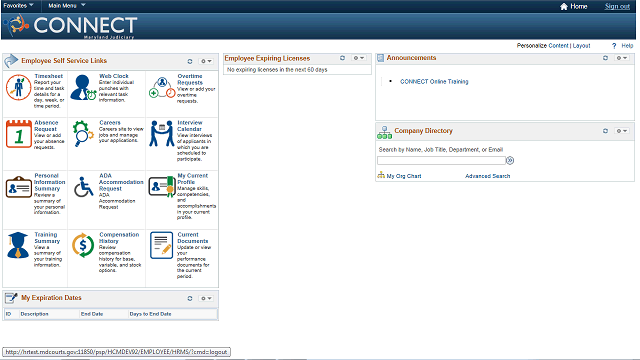
Task: Open My Org Chart link
Action: (404, 176)
